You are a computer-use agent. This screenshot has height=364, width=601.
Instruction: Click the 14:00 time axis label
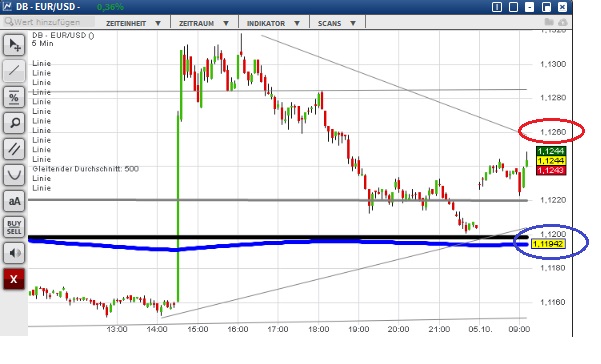(x=157, y=329)
